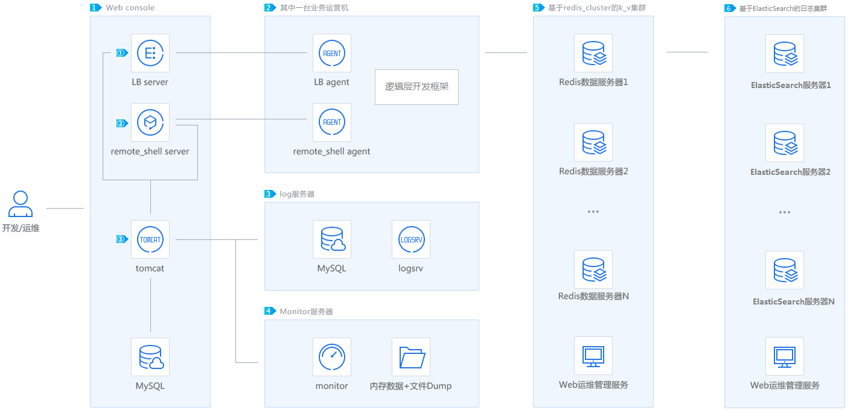Viewport: 868px width, 410px height.
Task: Click the Redis数据服务器N icon
Action: point(593,270)
